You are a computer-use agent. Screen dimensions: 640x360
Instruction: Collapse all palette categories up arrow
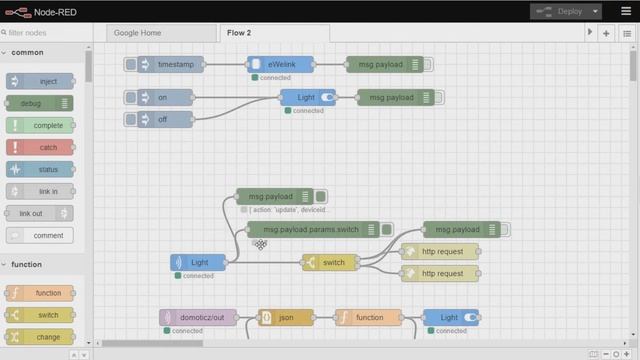tap(74, 355)
